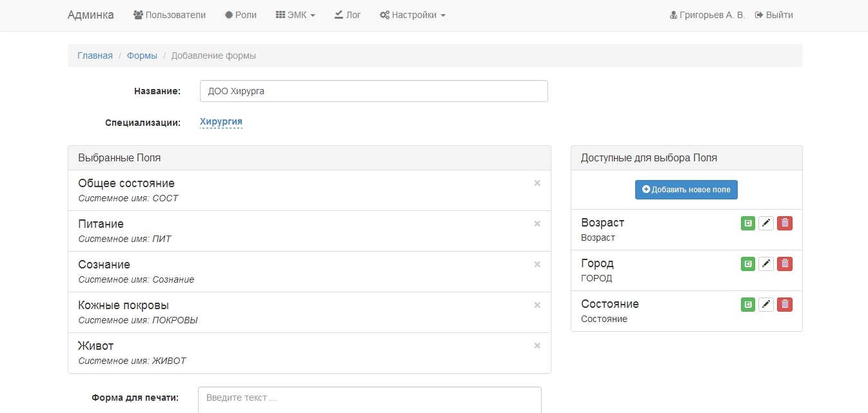Click the Возраст available field title
868x413 pixels.
pyautogui.click(x=602, y=223)
